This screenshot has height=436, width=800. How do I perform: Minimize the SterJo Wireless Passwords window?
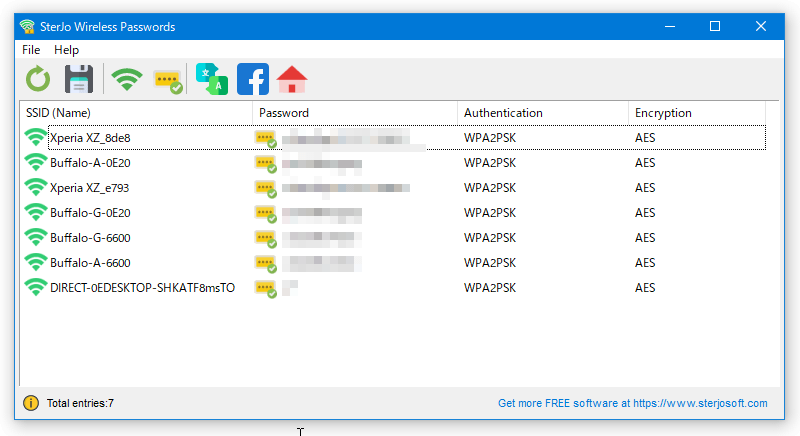tap(670, 27)
